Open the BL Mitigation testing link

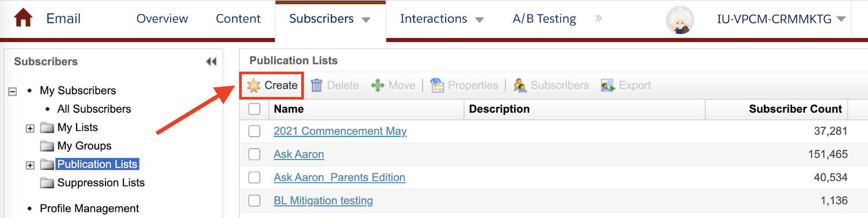[x=323, y=201]
